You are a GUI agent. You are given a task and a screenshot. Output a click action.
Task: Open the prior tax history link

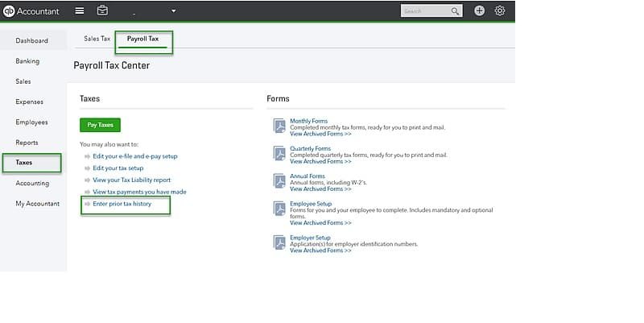pos(122,204)
